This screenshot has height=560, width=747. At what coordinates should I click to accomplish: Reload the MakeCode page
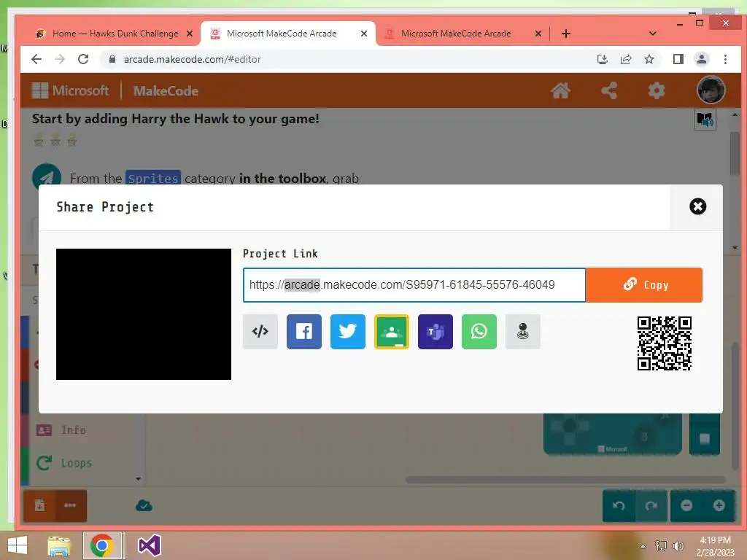83,59
